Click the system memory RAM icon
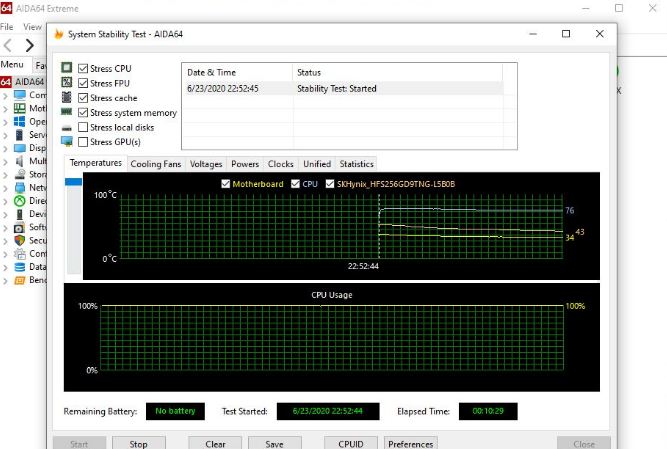This screenshot has width=667, height=449. (x=66, y=112)
